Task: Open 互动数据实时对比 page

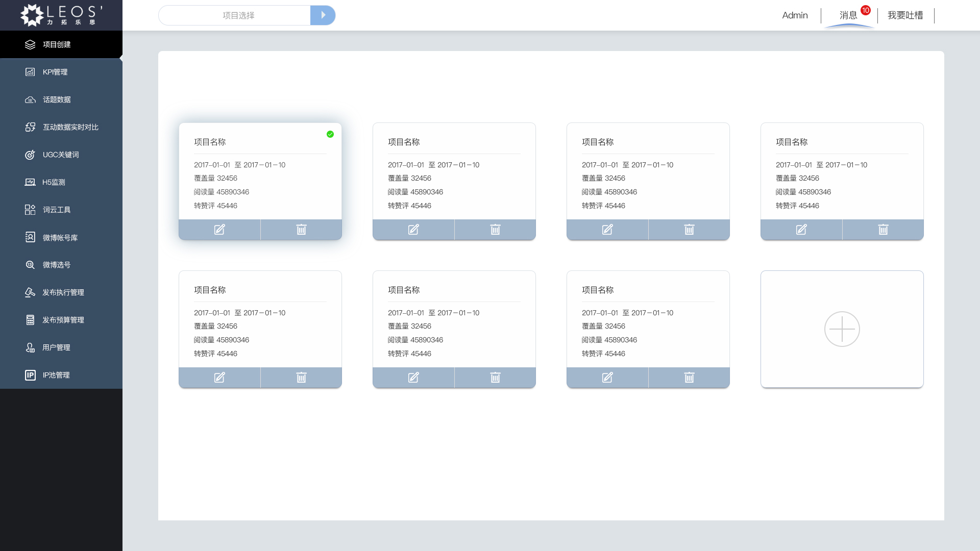Action: pyautogui.click(x=61, y=127)
